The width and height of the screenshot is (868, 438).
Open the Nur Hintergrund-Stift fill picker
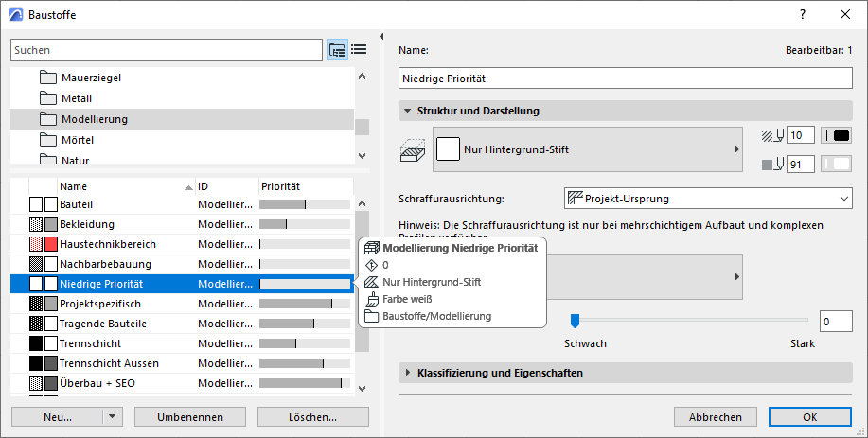(587, 149)
